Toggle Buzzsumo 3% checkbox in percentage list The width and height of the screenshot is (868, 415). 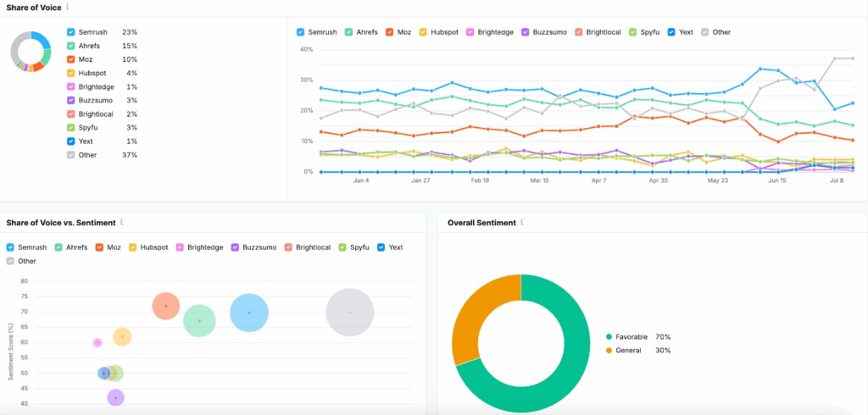pyautogui.click(x=70, y=100)
